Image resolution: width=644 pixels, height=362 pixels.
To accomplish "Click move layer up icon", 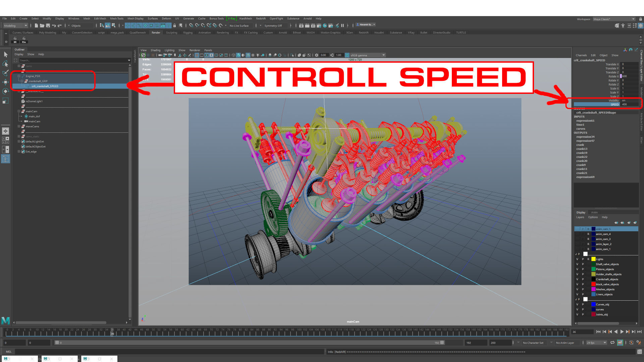I will click(x=616, y=223).
